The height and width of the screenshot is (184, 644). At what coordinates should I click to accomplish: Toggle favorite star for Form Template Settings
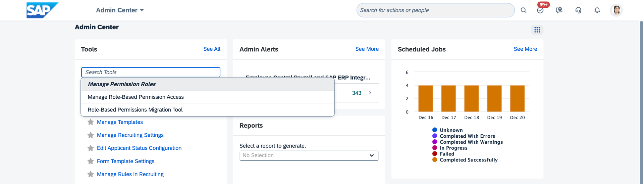[x=91, y=161]
